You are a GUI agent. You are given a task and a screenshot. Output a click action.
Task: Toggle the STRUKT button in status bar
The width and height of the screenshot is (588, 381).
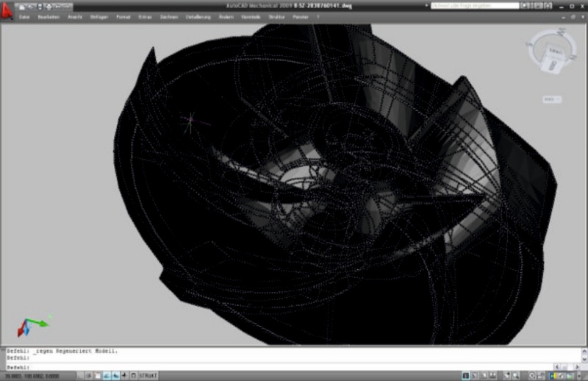point(149,375)
